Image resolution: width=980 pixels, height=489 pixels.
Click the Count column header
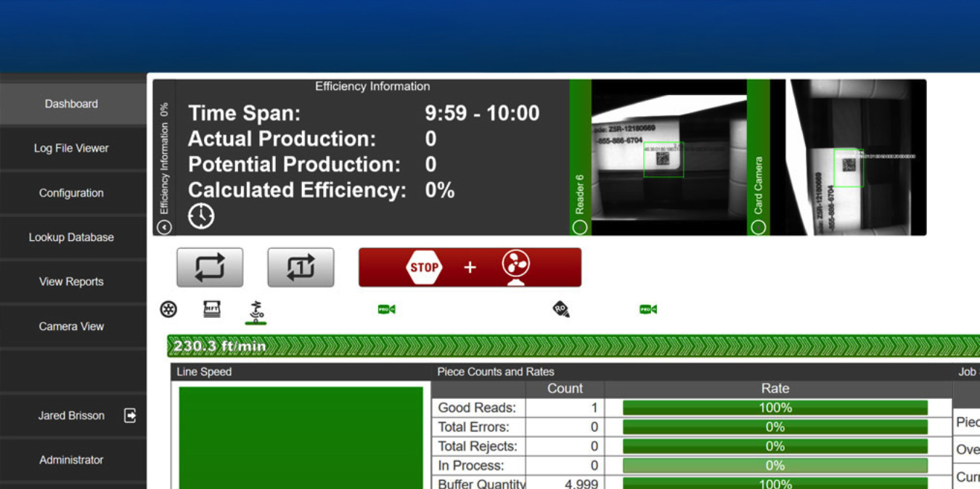pyautogui.click(x=565, y=389)
